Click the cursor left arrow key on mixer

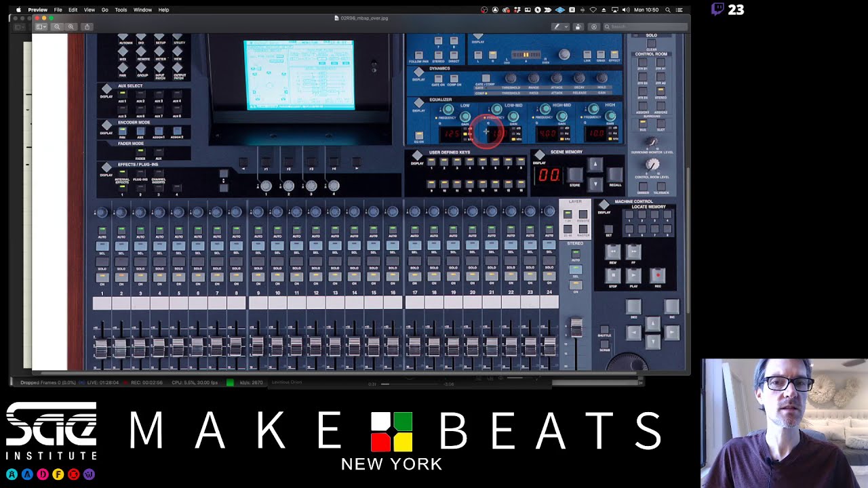point(633,332)
